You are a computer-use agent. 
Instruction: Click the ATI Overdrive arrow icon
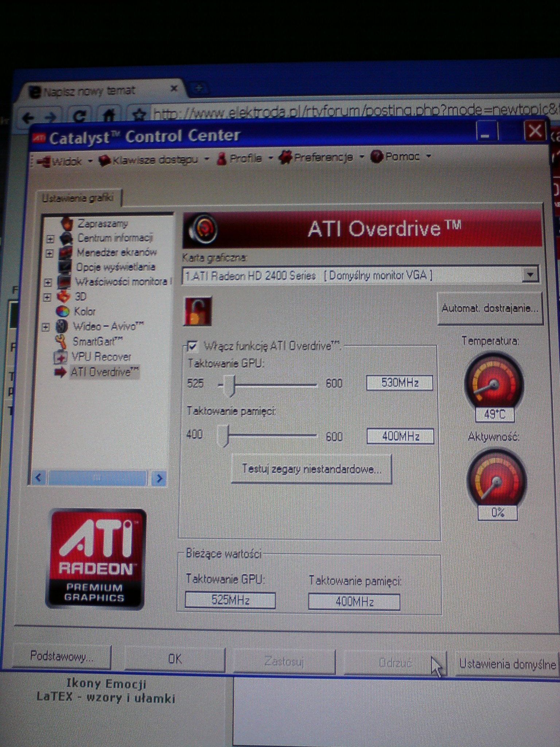(60, 372)
